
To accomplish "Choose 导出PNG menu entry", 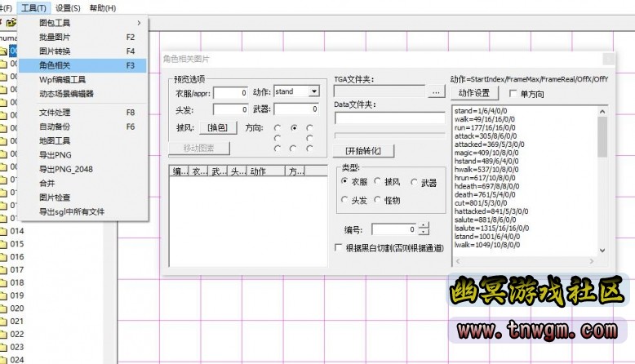I will [x=82, y=155].
